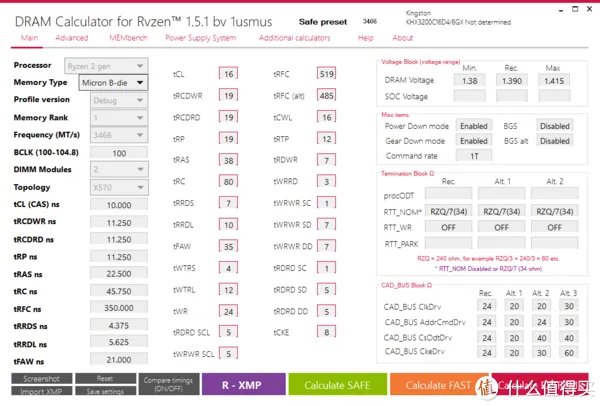The image size is (600, 406).
Task: Switch to the About tab
Action: coord(402,37)
